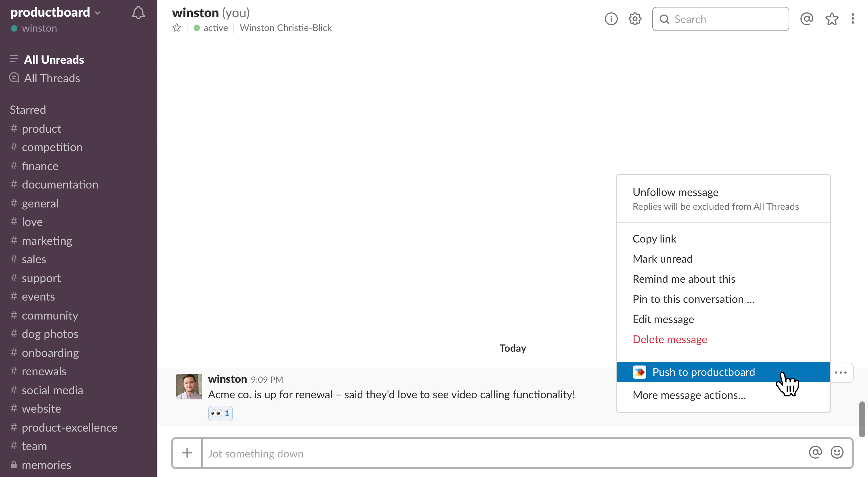868x477 pixels.
Task: Choose Delete message from context menu
Action: [x=670, y=339]
